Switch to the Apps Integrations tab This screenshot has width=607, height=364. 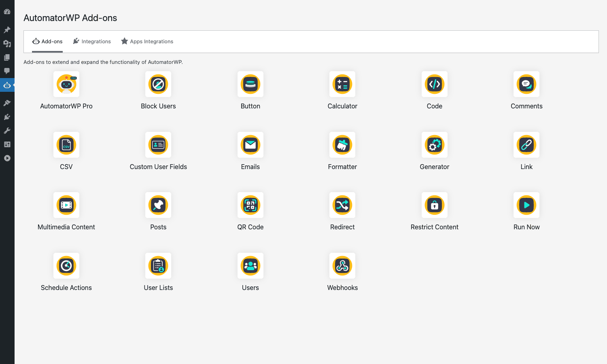pos(147,41)
